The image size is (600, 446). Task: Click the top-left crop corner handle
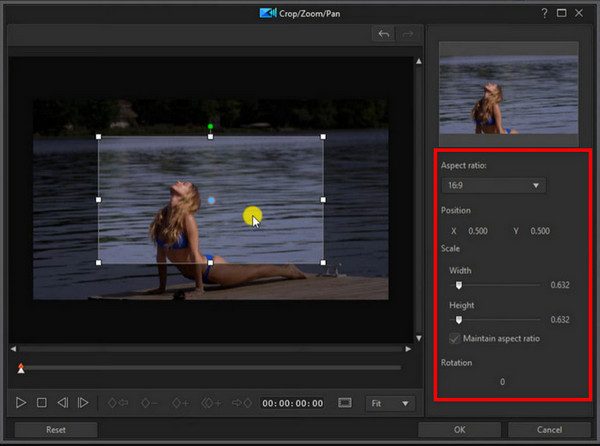coord(98,137)
